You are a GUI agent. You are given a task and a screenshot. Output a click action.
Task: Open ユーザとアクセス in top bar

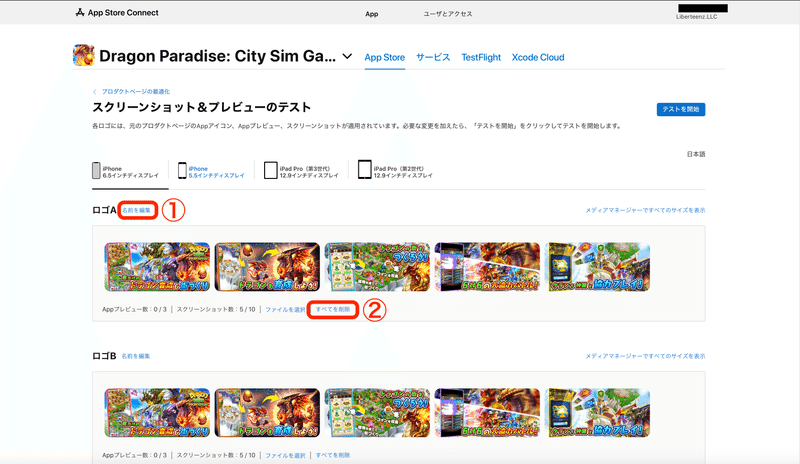(x=447, y=14)
